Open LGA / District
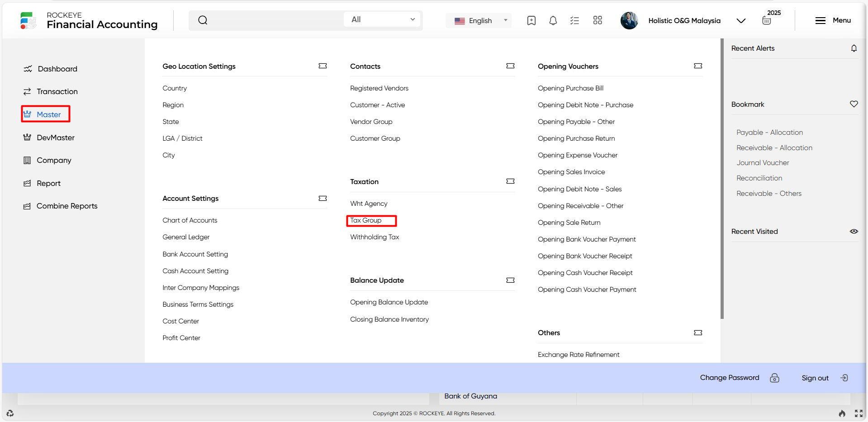Viewport: 868px width, 422px height. pos(182,138)
